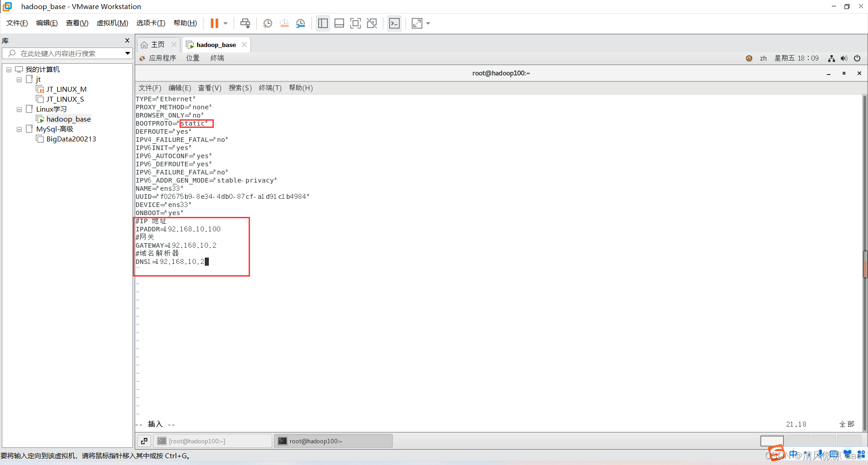Click the terminal vertical scrollbar
868x465 pixels.
point(865,262)
